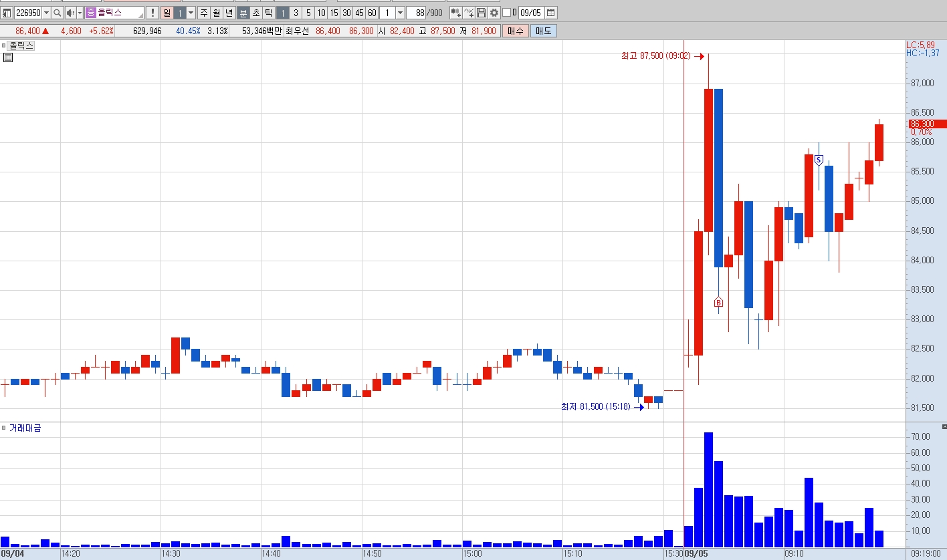The height and width of the screenshot is (560, 947).
Task: Click the 매도 sell button
Action: 543,31
